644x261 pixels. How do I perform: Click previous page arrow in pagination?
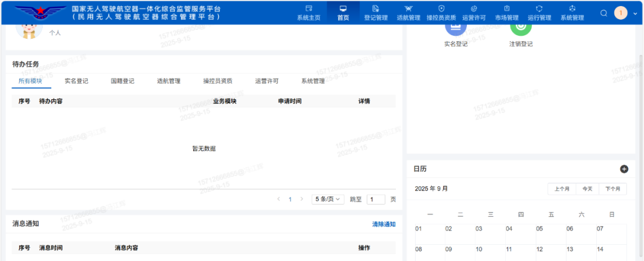coord(278,199)
